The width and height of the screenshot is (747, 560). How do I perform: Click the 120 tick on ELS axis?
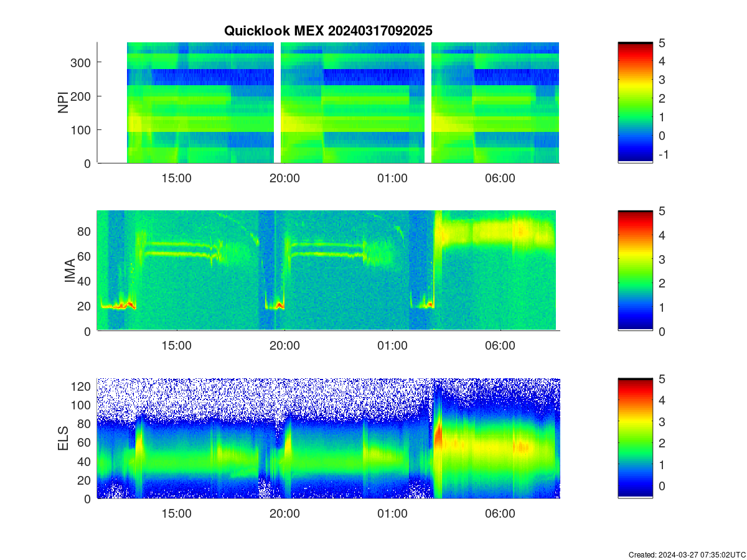click(82, 386)
